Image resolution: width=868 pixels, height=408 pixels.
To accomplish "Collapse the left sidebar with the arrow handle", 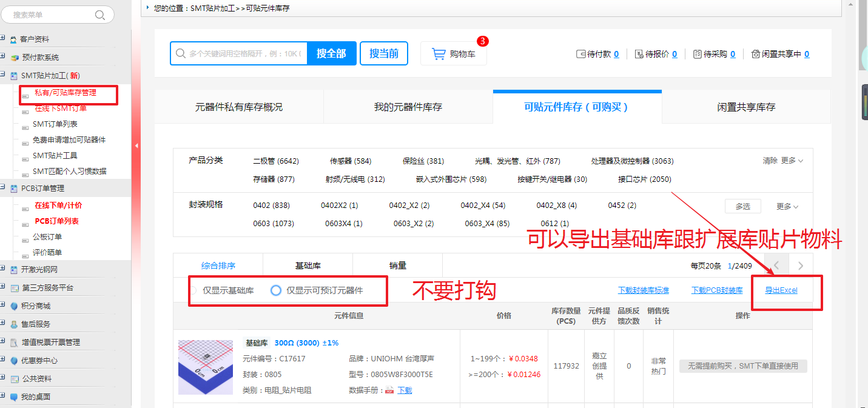I will click(x=136, y=145).
